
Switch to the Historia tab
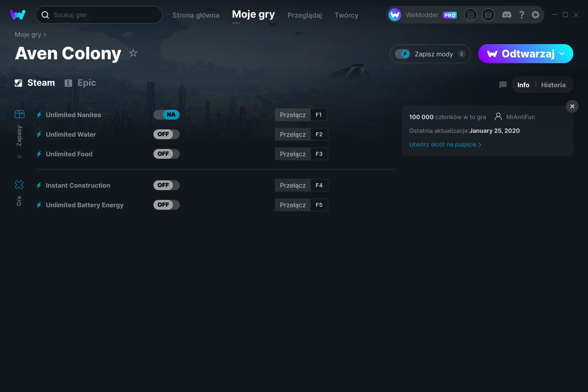(x=553, y=85)
